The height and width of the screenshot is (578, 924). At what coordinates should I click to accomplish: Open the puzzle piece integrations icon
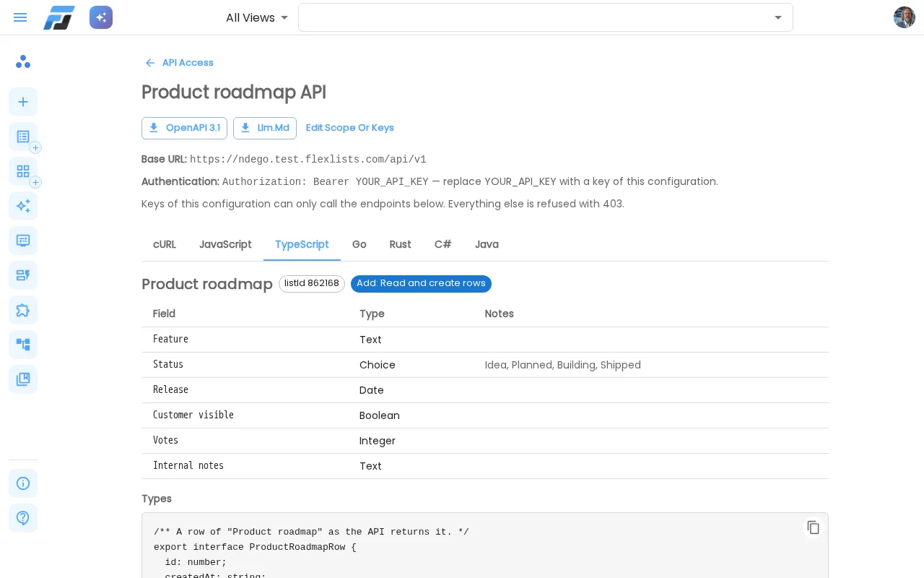tap(23, 310)
